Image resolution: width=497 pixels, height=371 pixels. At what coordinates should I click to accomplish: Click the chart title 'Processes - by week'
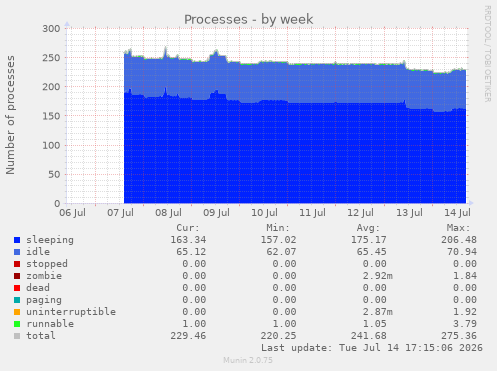(249, 19)
